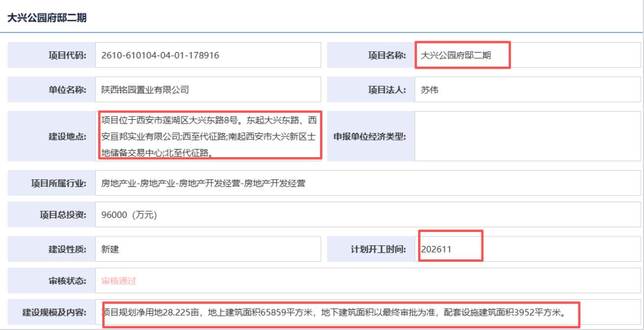Select the 建设地点 label
Image resolution: width=644 pixels, height=330 pixels.
tap(67, 137)
